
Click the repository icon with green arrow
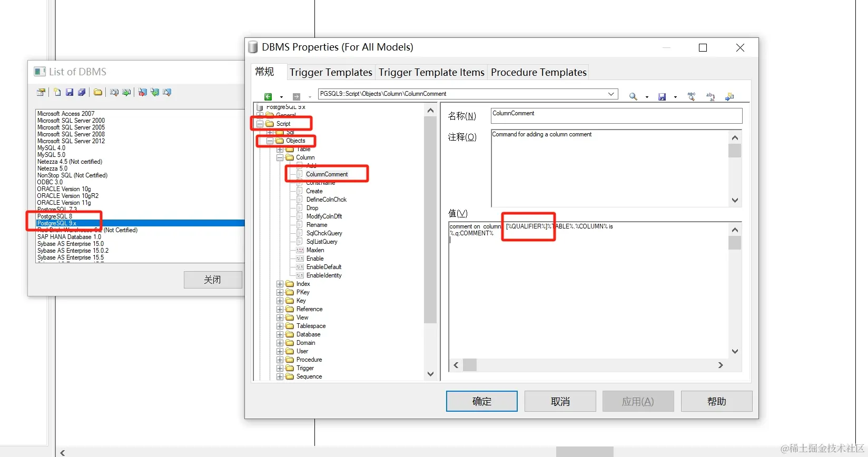point(154,92)
